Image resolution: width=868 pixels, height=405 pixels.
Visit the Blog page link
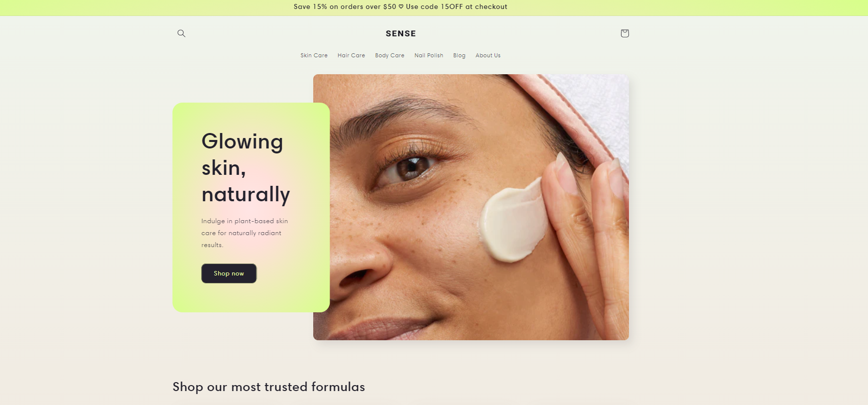click(x=459, y=55)
